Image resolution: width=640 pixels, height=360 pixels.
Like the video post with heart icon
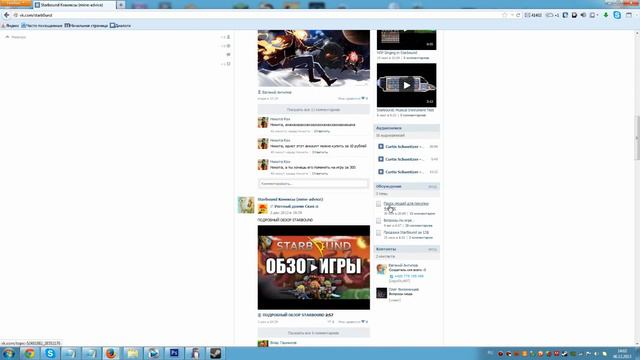tap(363, 322)
